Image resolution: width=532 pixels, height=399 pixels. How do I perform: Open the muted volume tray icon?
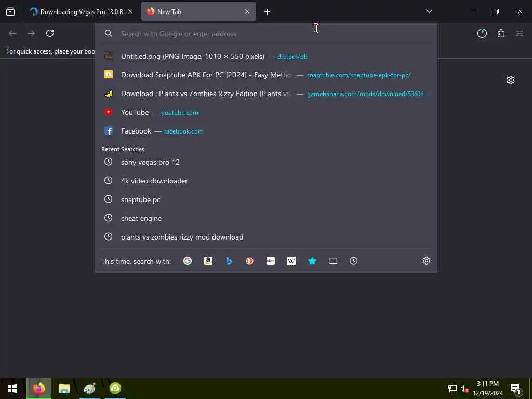click(x=464, y=389)
